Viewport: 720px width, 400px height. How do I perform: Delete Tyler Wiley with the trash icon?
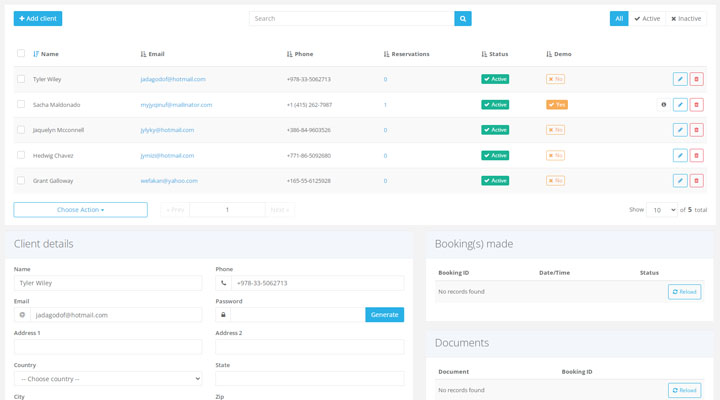(x=696, y=79)
